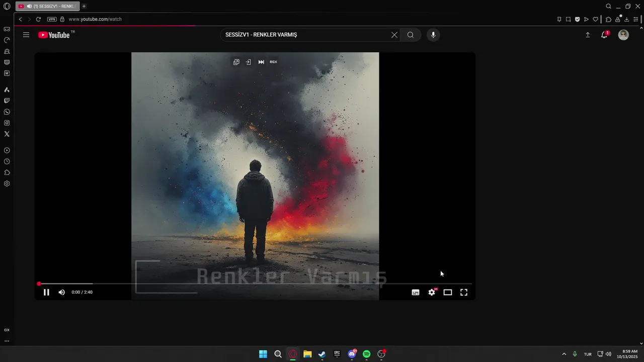Open GX Control speedometer icon in sidebar
Viewport: 644px width, 362px height.
tap(7, 40)
